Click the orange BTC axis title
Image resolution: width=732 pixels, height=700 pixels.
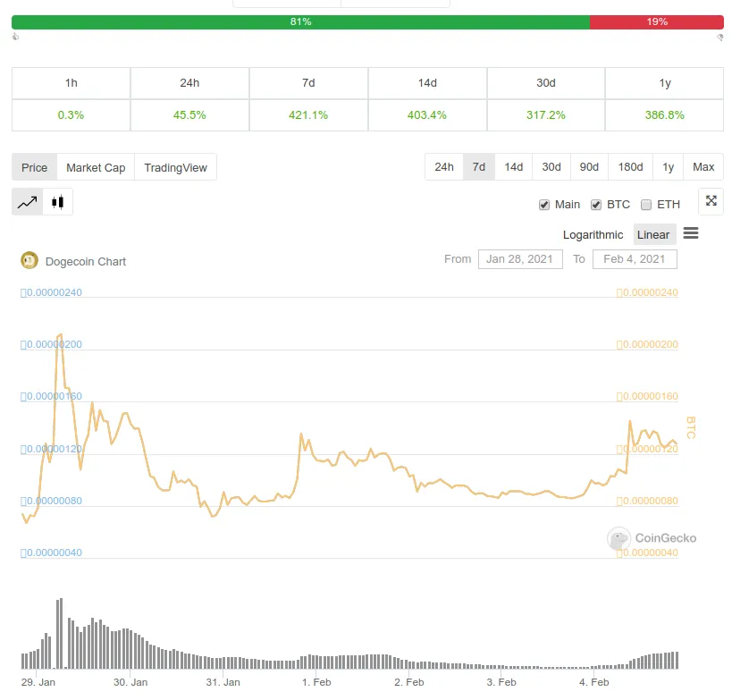(x=691, y=427)
